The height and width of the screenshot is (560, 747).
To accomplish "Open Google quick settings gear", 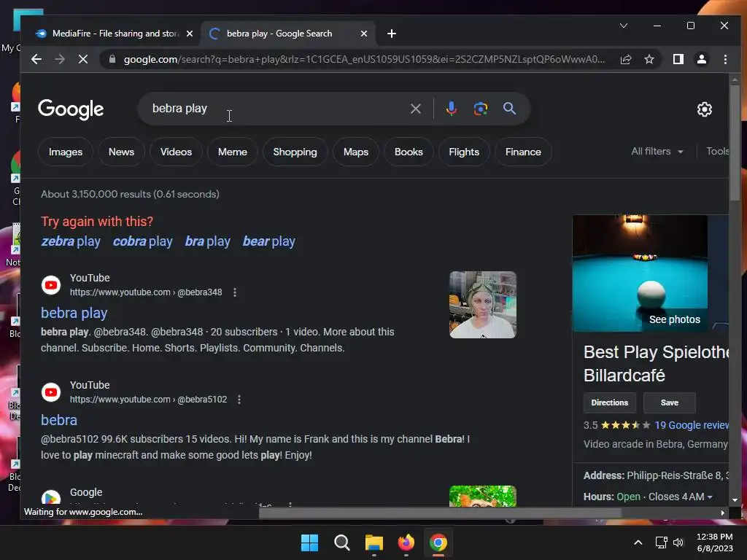I will tap(704, 109).
